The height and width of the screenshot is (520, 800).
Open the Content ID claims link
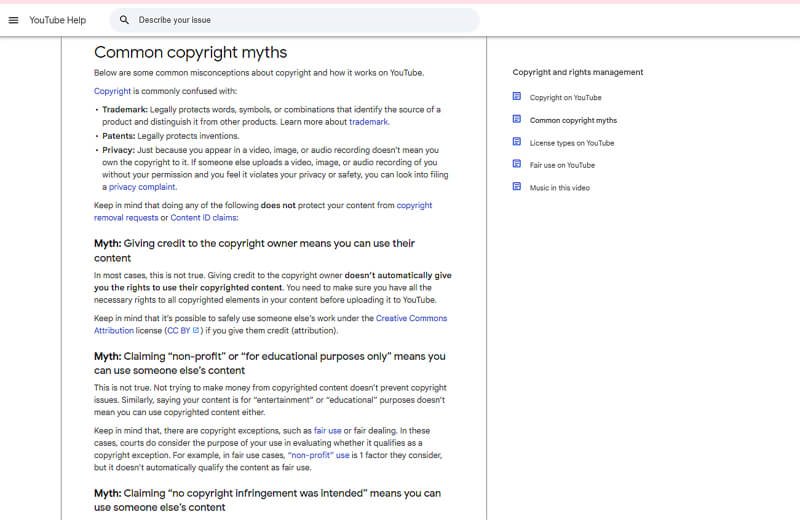click(x=204, y=217)
